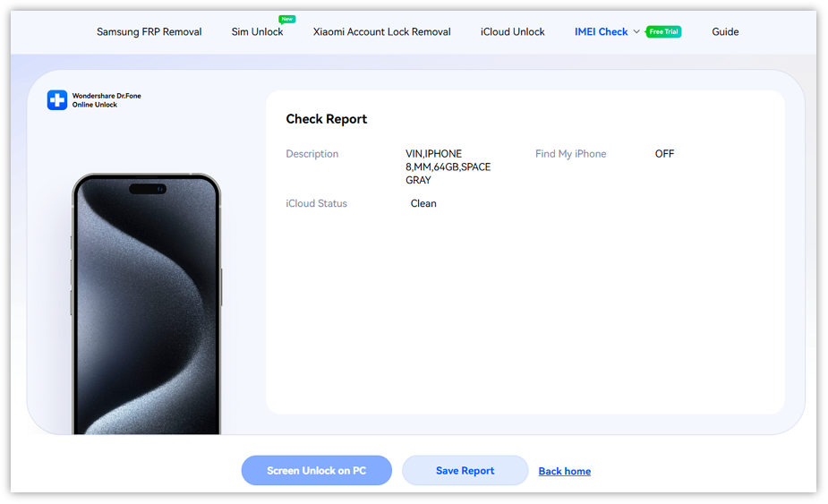Image resolution: width=828 pixels, height=504 pixels.
Task: Click the green Free Trial badge
Action: (663, 31)
